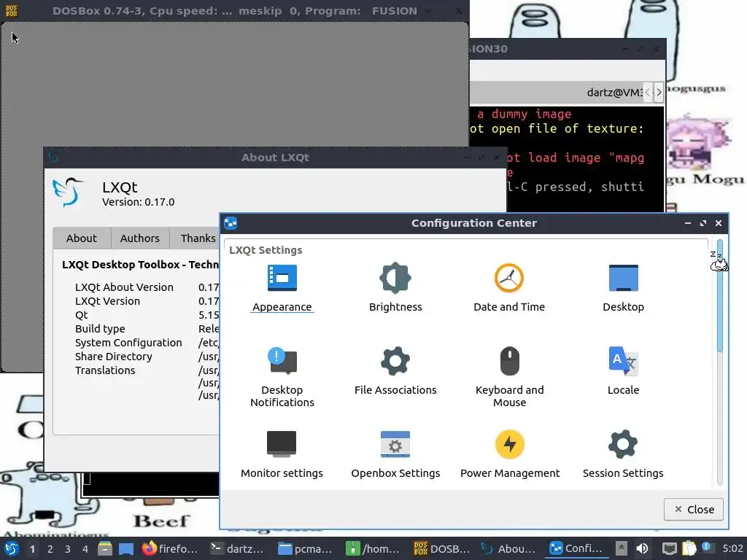Image resolution: width=747 pixels, height=560 pixels.
Task: Click the 5:02 clock on the panel
Action: point(732,548)
